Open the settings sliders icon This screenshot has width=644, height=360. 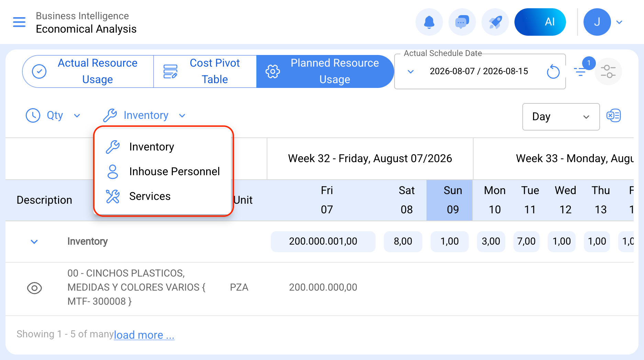point(608,71)
